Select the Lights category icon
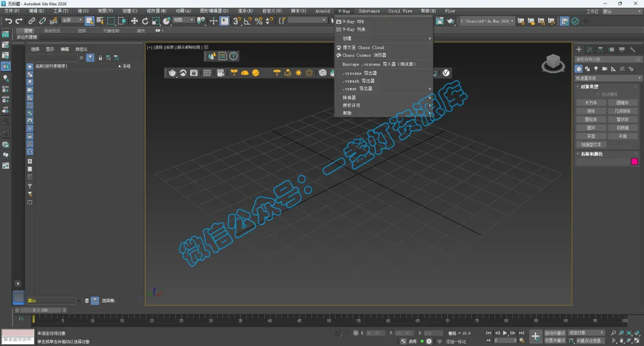Image resolution: width=644 pixels, height=346 pixels. point(596,69)
